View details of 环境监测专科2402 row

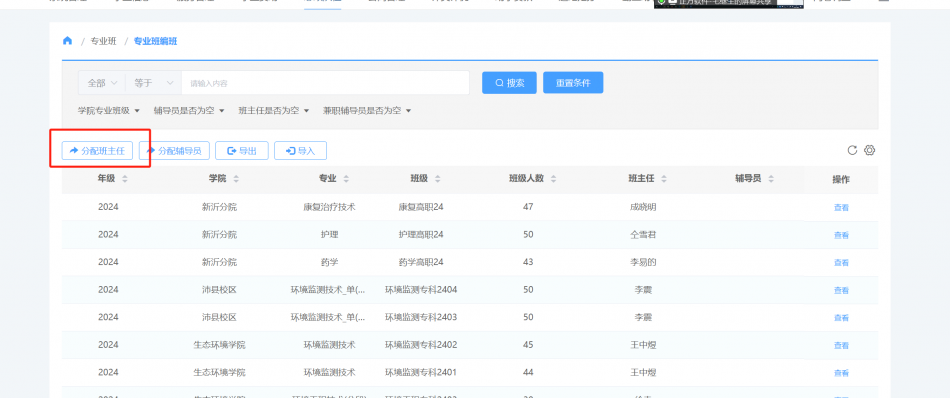point(841,345)
